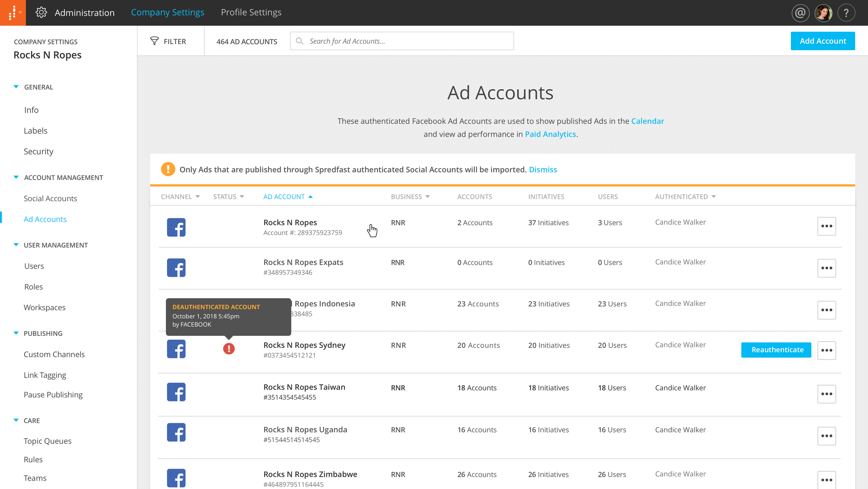The image size is (868, 489).
Task: Open more options for Taiwan row
Action: pos(827,394)
